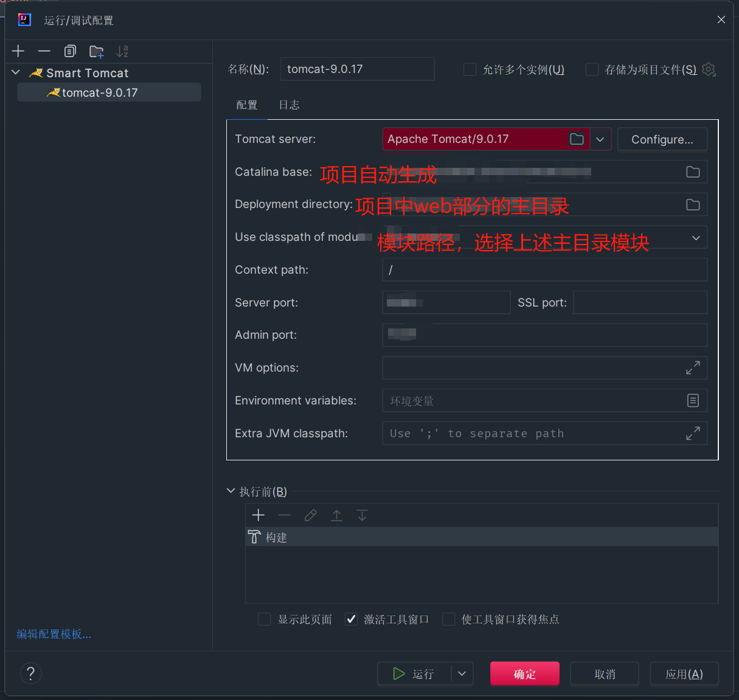Click the Server port input field

[x=446, y=302]
